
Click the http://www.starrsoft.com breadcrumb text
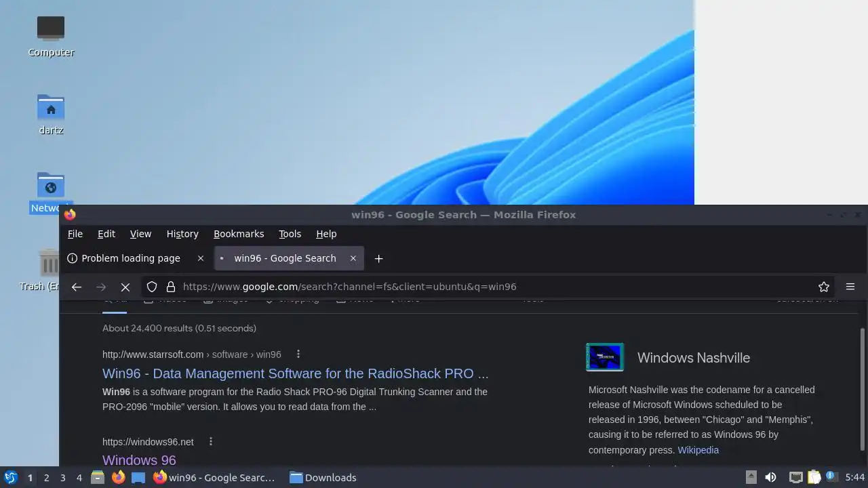[x=153, y=354]
